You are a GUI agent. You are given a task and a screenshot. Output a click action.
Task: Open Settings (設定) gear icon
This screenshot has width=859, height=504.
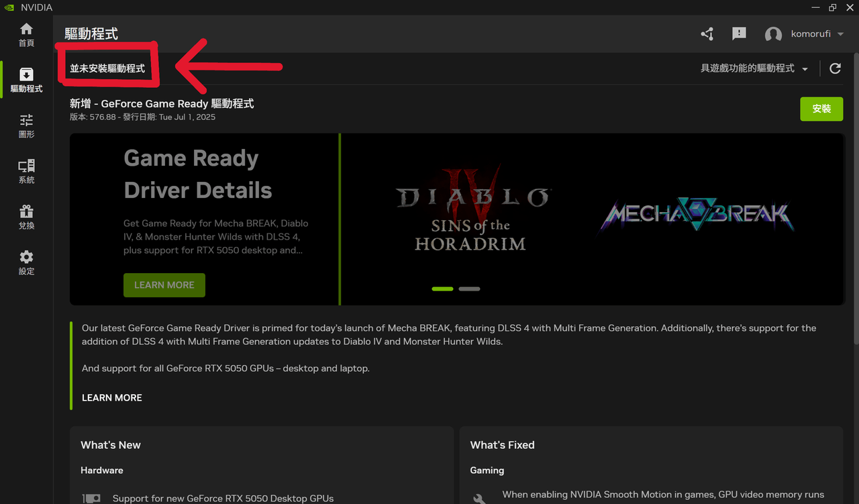tap(26, 262)
